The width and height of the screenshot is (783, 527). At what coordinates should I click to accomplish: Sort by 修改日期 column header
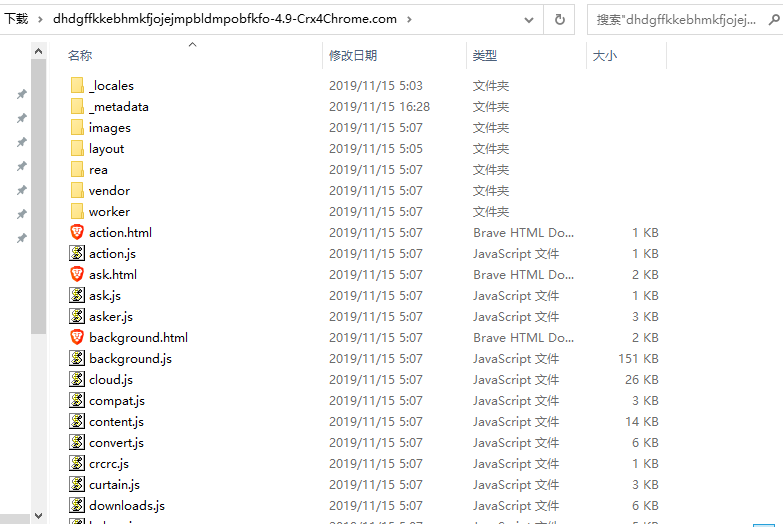(x=353, y=56)
